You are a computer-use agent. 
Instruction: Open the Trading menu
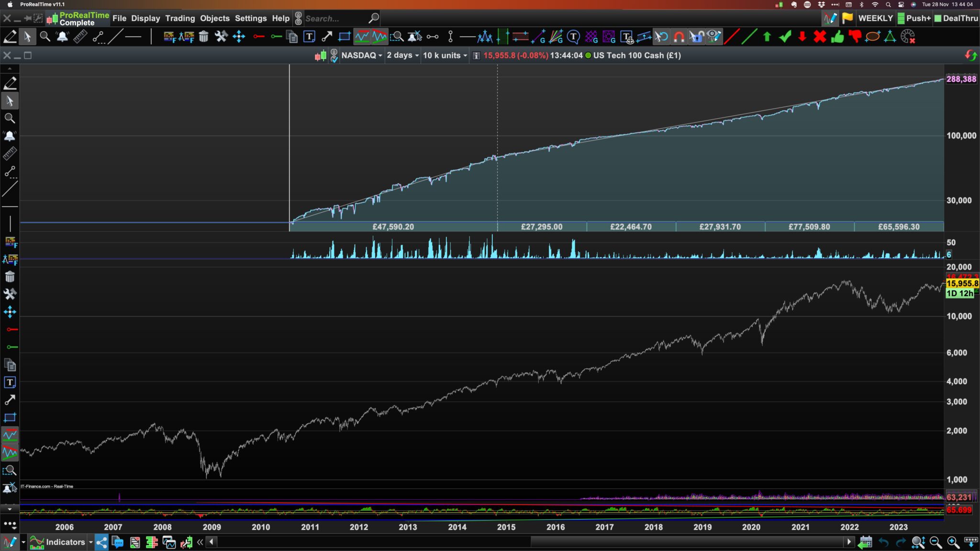(x=180, y=18)
